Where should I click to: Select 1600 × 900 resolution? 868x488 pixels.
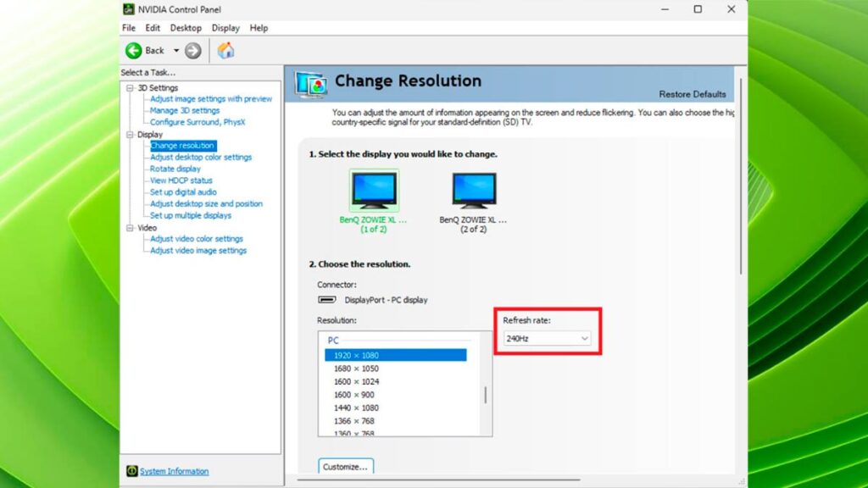(x=355, y=395)
